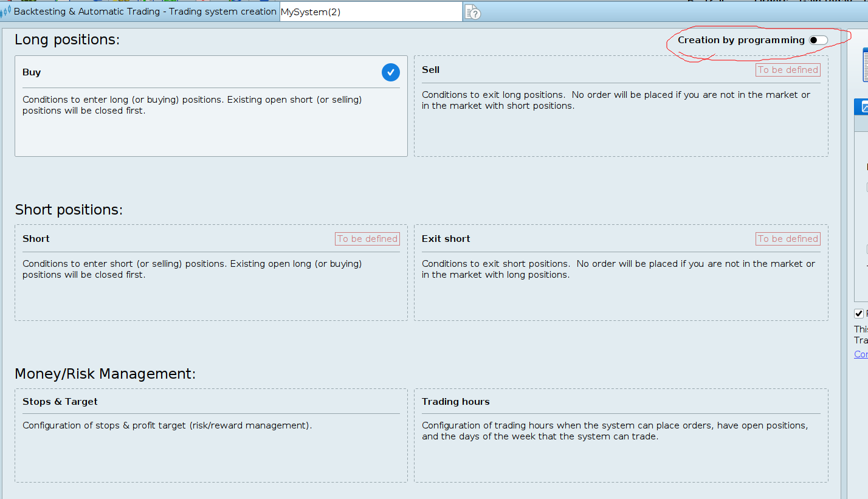
Task: Click the candlestick icon in the title bar
Action: [5, 12]
